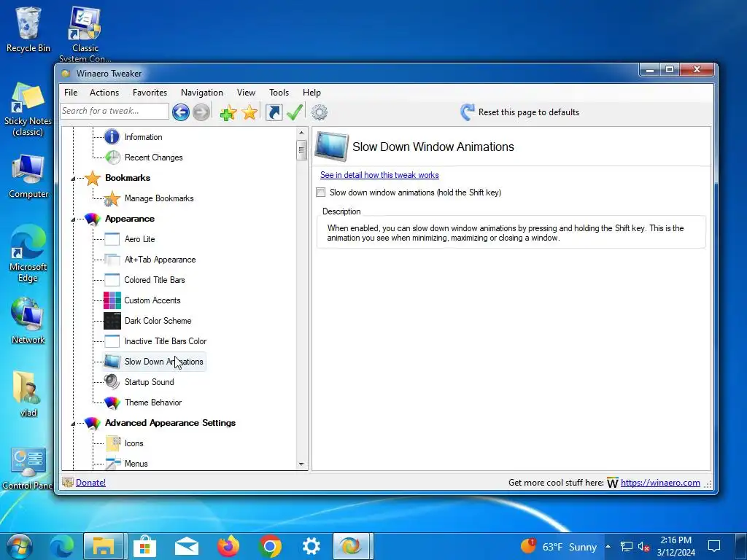Viewport: 747px width, 560px height.
Task: Open settings via the gear toolbar icon
Action: pos(320,112)
